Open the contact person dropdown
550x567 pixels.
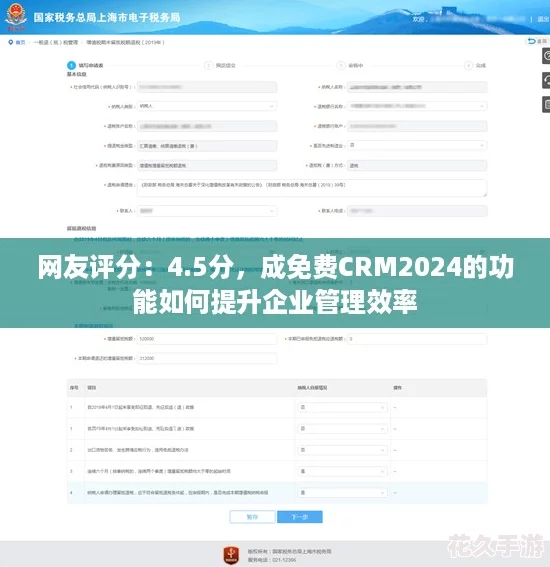pos(207,211)
